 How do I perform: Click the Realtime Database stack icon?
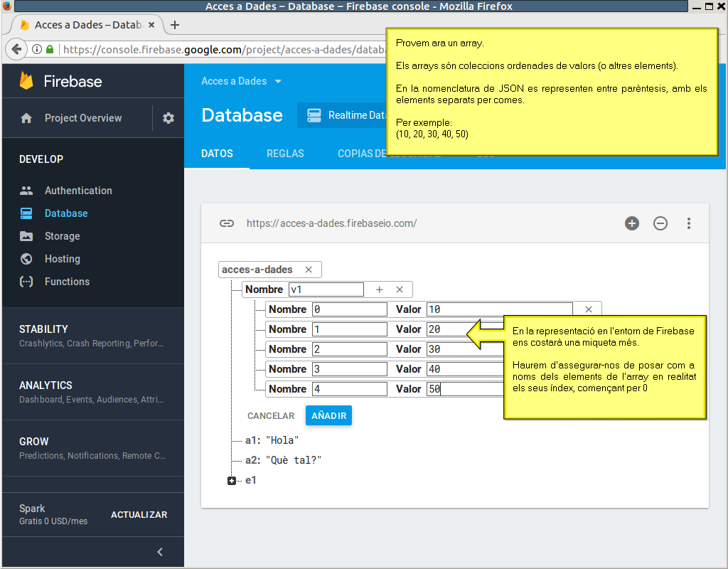(314, 115)
